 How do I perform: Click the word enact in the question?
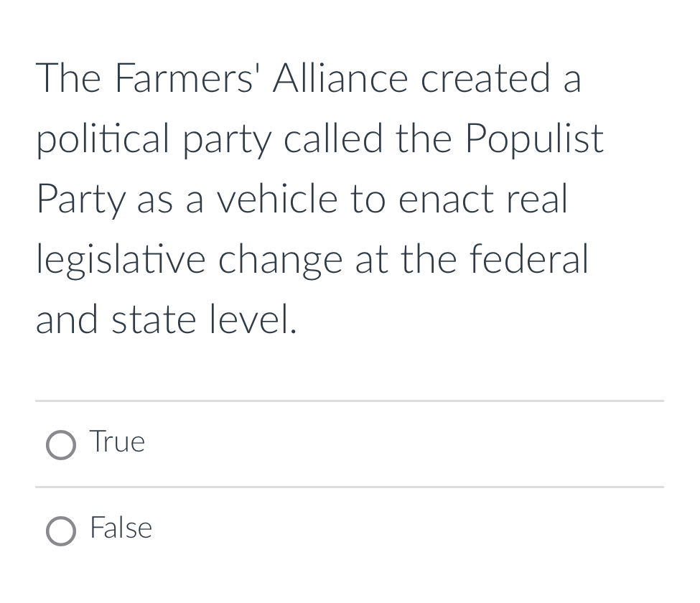[445, 200]
